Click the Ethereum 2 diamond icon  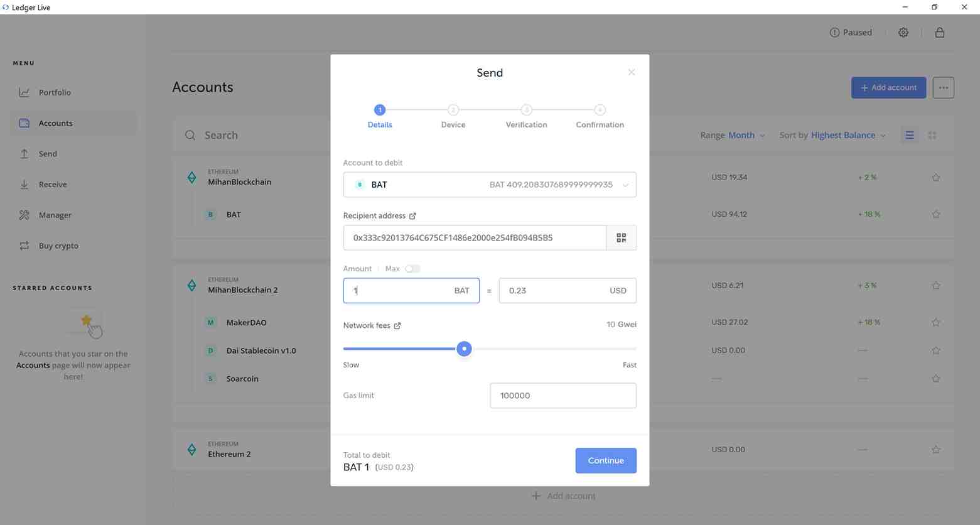tap(191, 450)
